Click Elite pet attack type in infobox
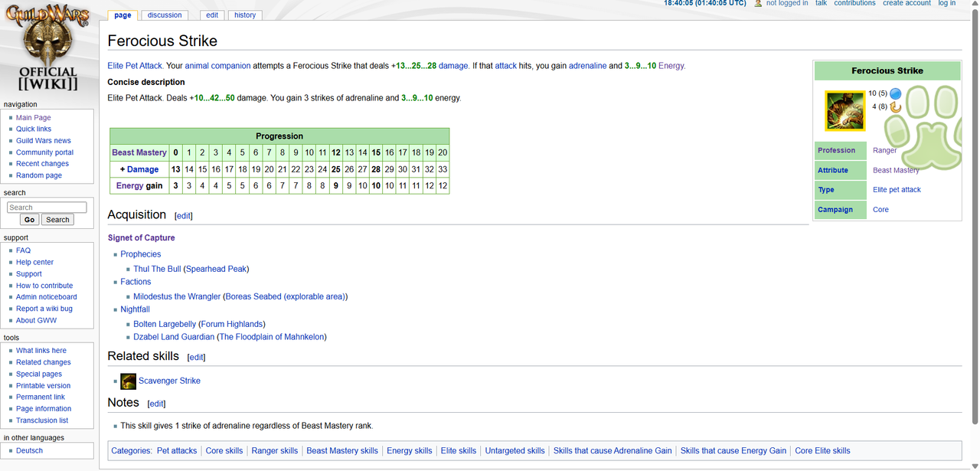Screen dimensions: 980x471 [x=897, y=190]
